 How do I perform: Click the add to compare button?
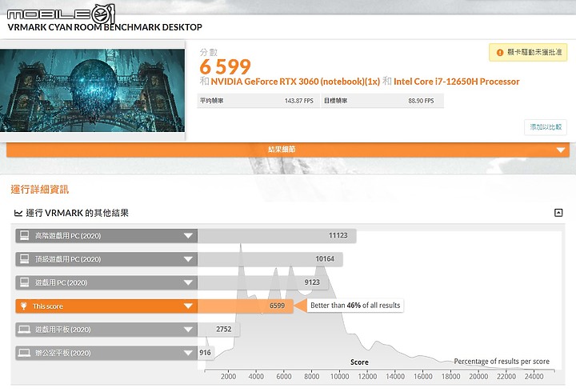click(x=546, y=127)
